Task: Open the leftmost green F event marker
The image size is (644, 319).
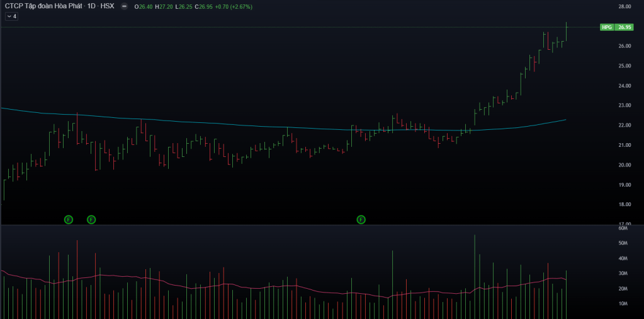Action: click(x=69, y=219)
